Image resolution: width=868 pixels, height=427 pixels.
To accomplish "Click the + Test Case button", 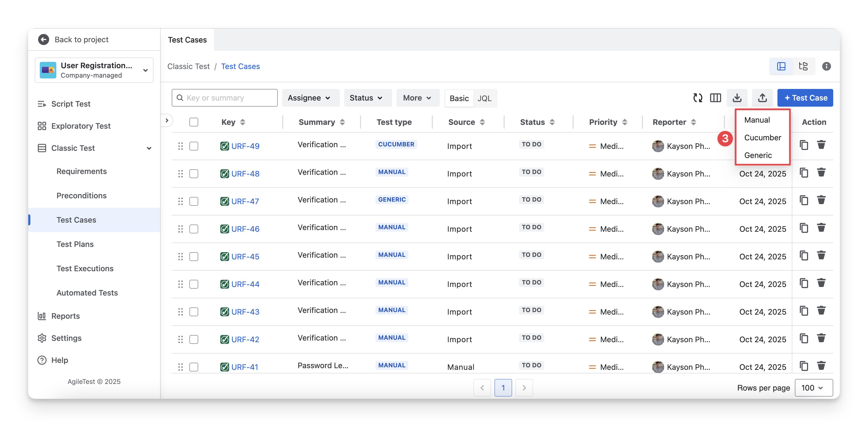I will 805,98.
